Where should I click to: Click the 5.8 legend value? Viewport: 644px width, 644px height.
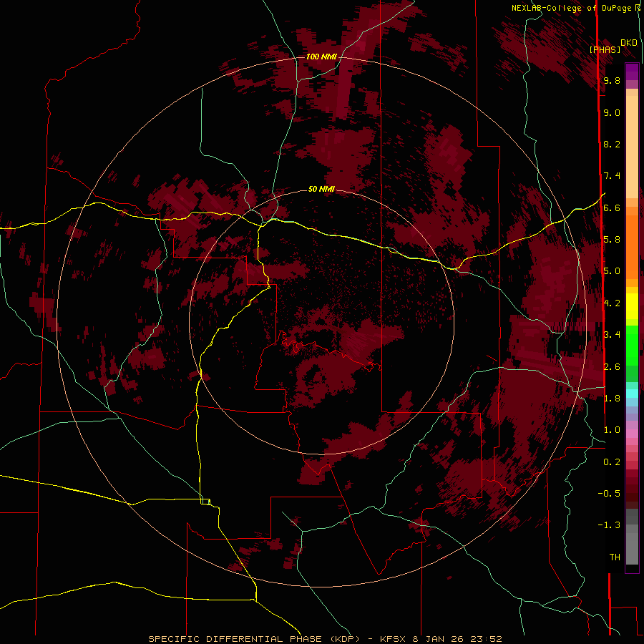pos(612,240)
